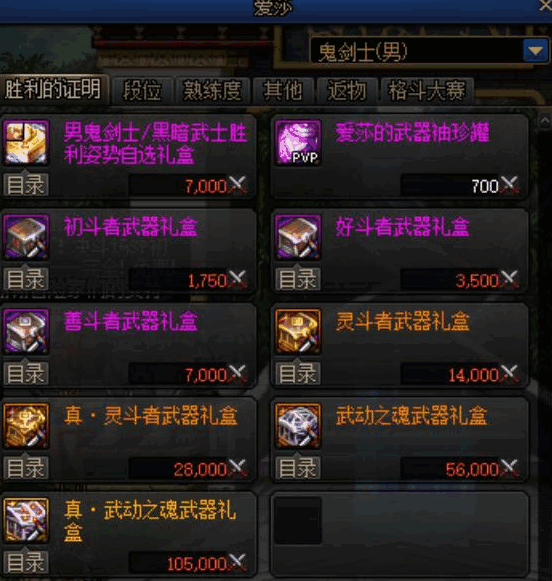552x581 pixels.
Task: Select the 善斗者武器礼盒 chest icon
Action: (x=26, y=332)
